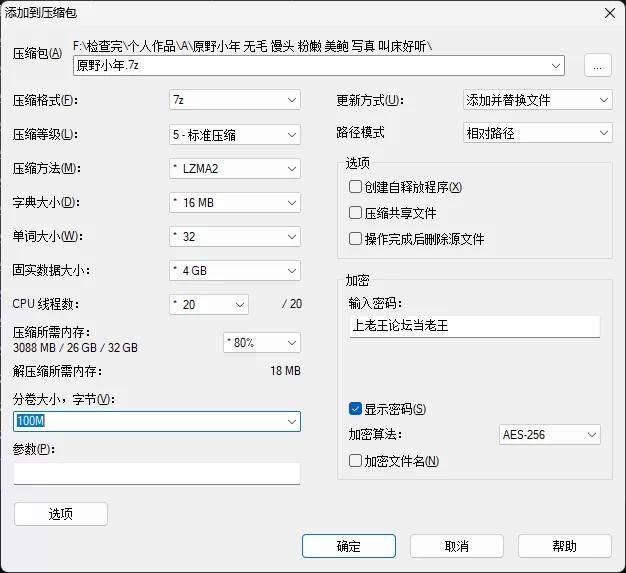Click the '压缩方法(M):' label

pos(46,169)
